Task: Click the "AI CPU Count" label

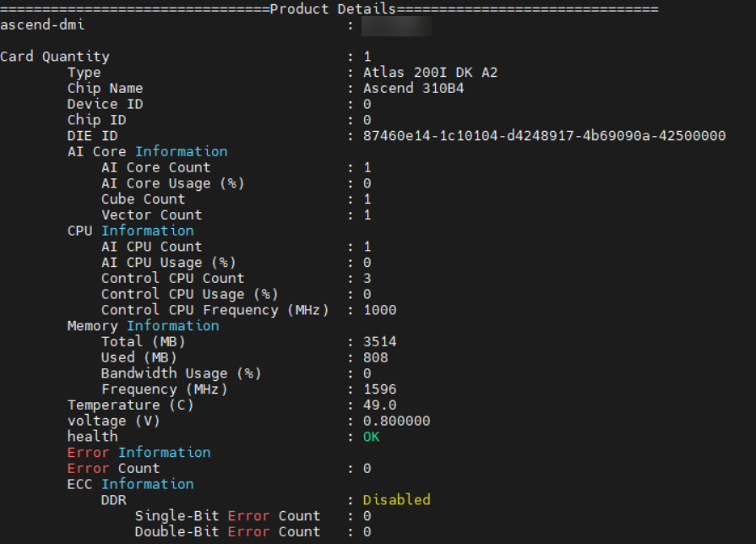Action: tap(152, 247)
